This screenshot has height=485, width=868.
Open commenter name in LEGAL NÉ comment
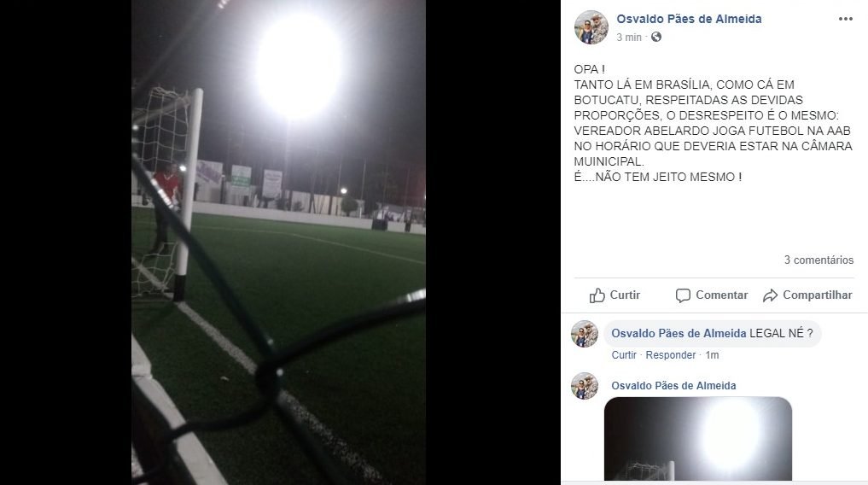click(x=679, y=333)
